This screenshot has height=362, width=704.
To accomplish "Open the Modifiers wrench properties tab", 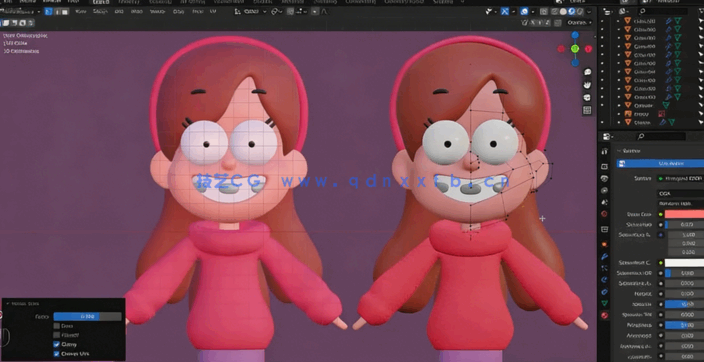I will coord(604,256).
